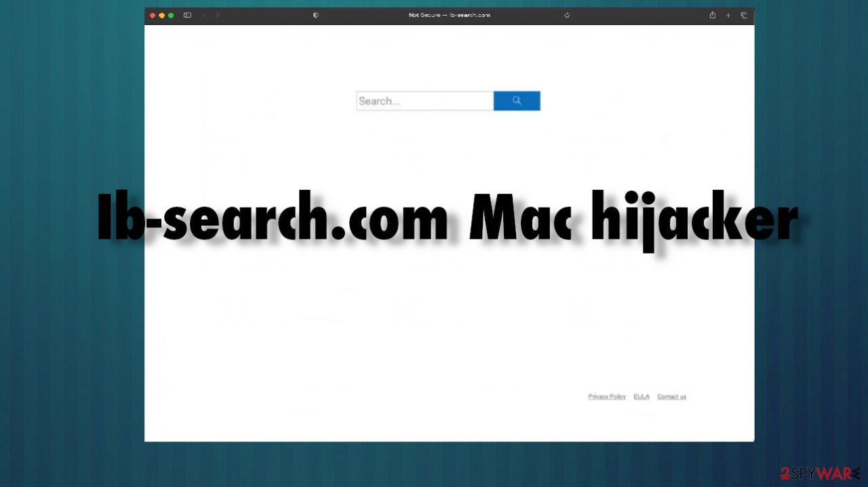868x487 pixels.
Task: Click the forward navigation arrow
Action: [x=217, y=15]
